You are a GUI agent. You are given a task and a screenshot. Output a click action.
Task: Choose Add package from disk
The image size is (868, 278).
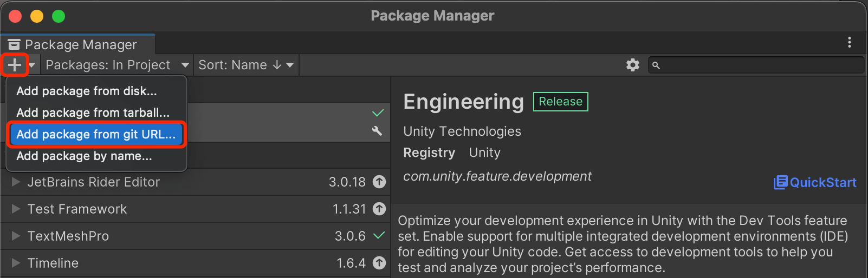click(x=87, y=91)
